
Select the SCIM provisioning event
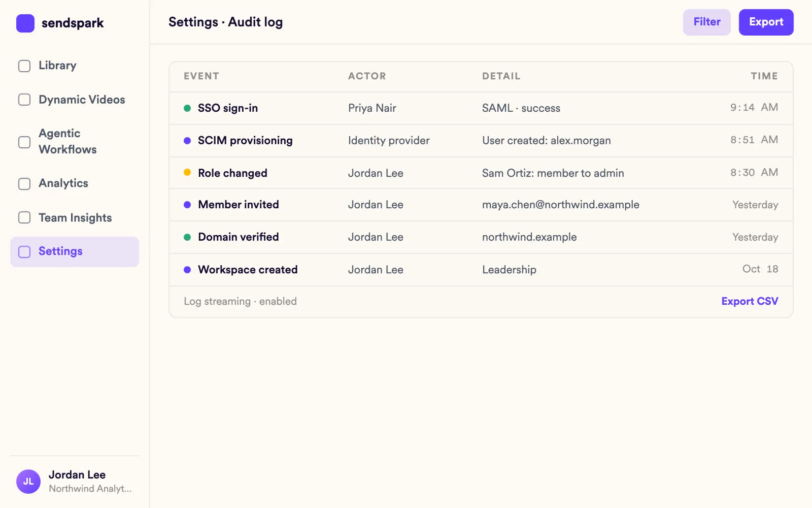click(245, 141)
